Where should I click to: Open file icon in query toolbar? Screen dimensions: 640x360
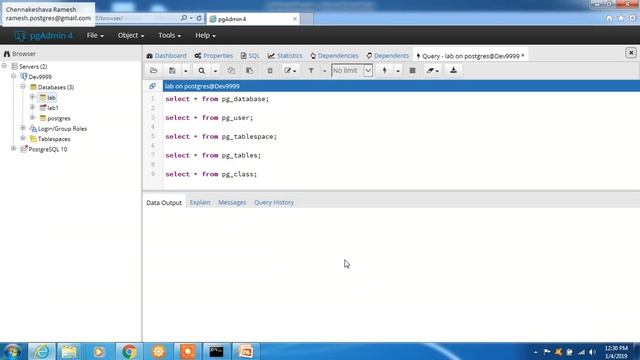[x=153, y=71]
